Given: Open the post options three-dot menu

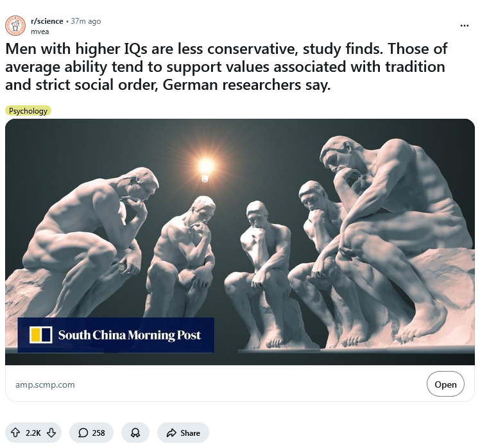Looking at the screenshot, I should (465, 26).
